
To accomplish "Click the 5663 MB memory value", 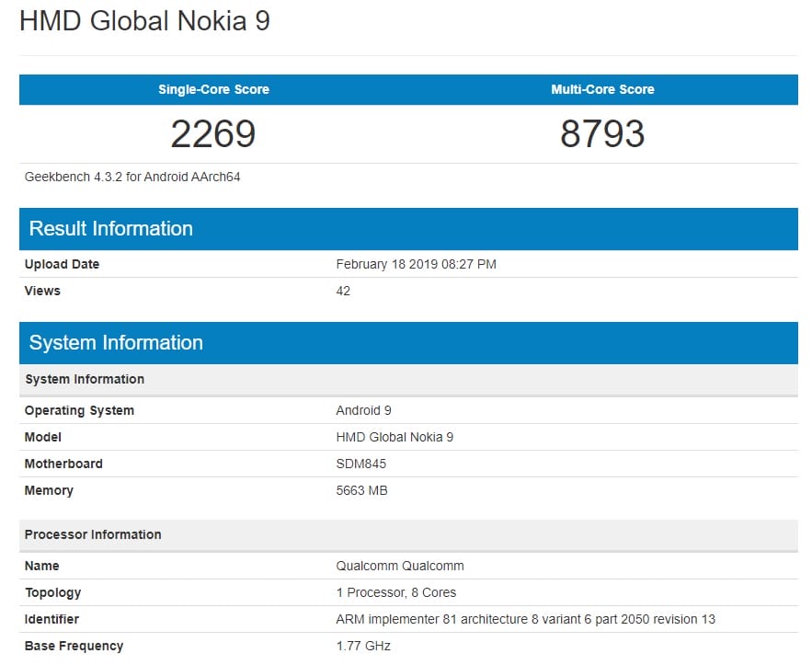I will click(x=361, y=490).
